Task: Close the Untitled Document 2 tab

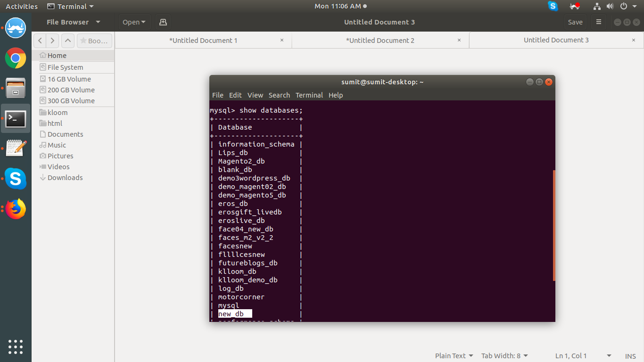Action: (459, 40)
